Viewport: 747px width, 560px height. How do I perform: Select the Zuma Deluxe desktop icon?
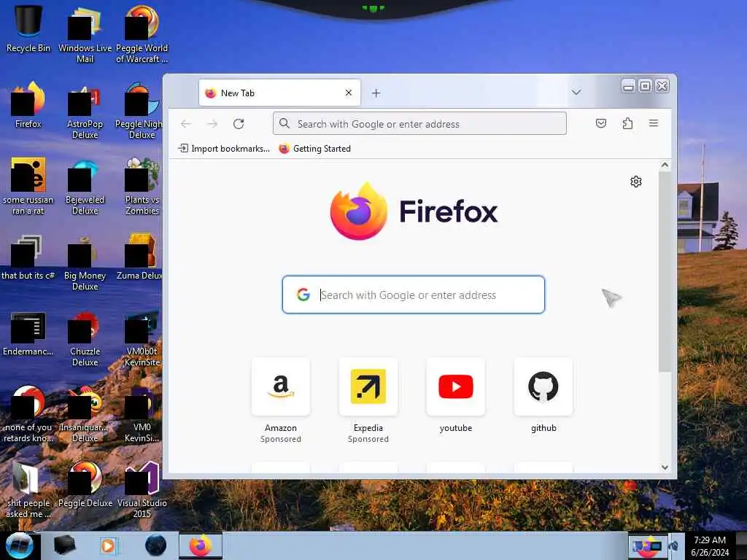tap(139, 257)
